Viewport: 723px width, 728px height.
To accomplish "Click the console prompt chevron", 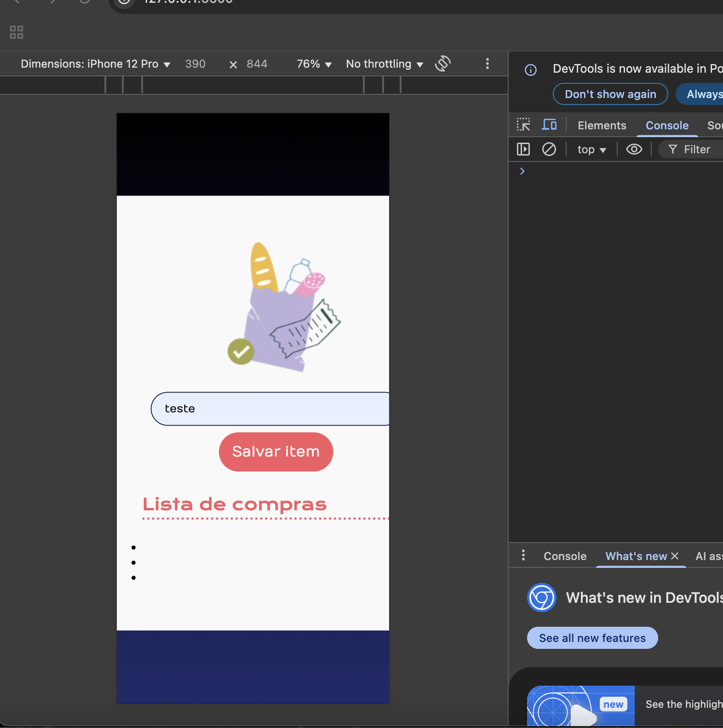I will pos(522,171).
